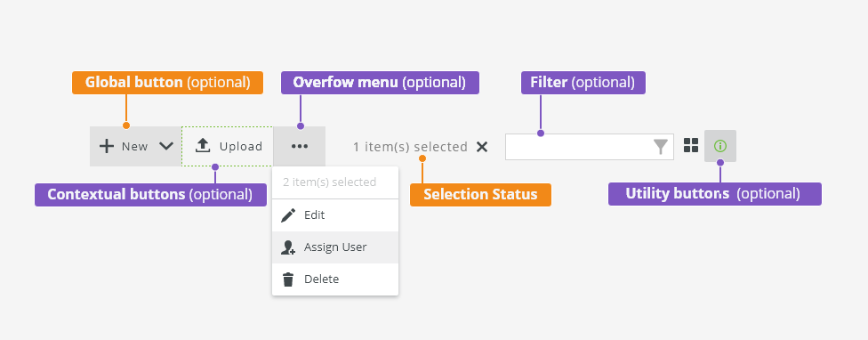Image resolution: width=868 pixels, height=340 pixels.
Task: Open the three-dots overflow menu
Action: pyautogui.click(x=300, y=146)
